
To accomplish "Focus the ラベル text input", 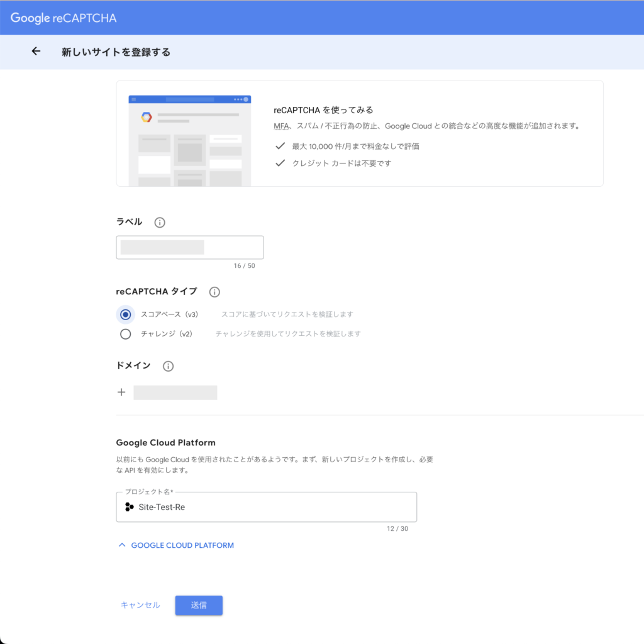I will 190,247.
